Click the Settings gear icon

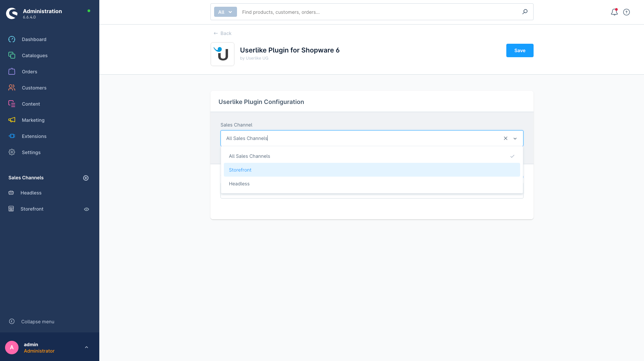point(12,152)
